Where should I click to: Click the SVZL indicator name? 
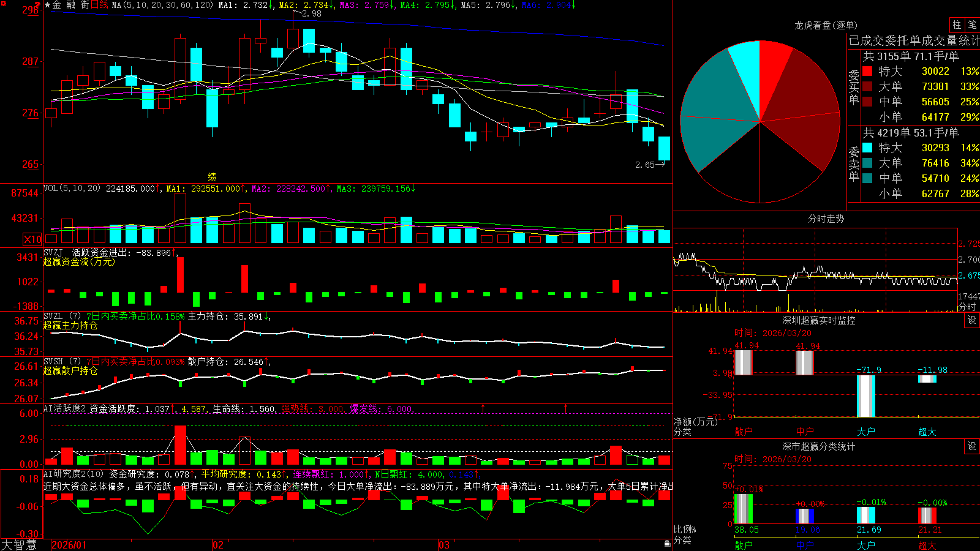(x=53, y=317)
